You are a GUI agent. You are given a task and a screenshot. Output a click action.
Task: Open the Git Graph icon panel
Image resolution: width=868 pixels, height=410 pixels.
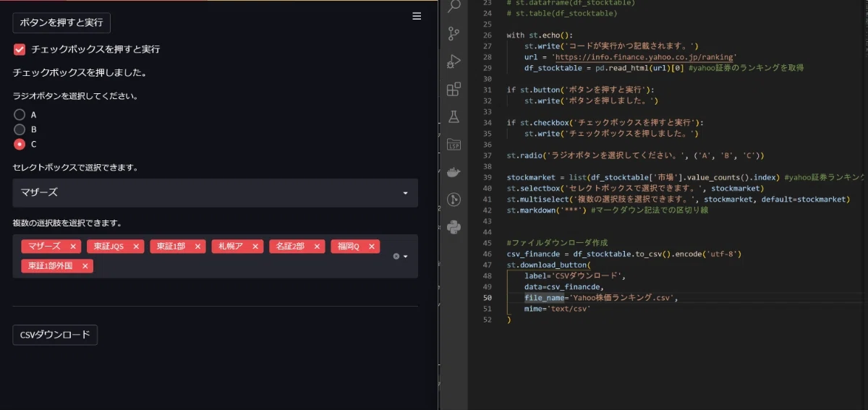pos(454,200)
